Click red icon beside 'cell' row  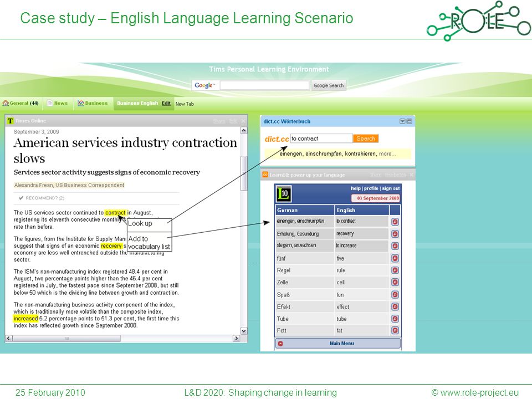[395, 282]
